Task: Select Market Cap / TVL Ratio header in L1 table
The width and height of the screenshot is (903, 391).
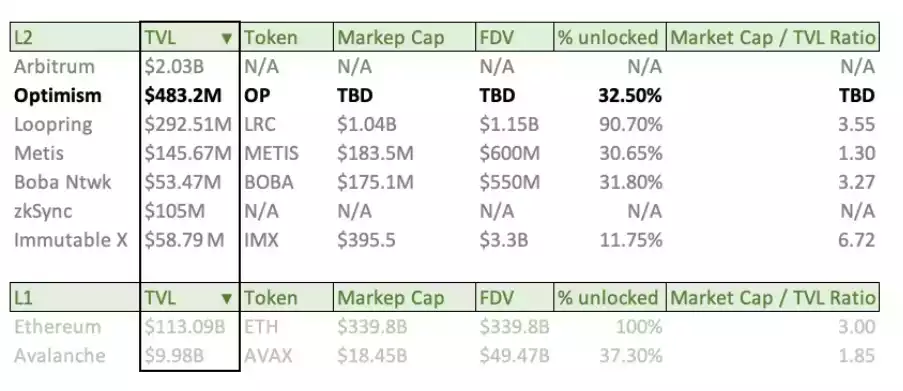Action: (x=773, y=298)
